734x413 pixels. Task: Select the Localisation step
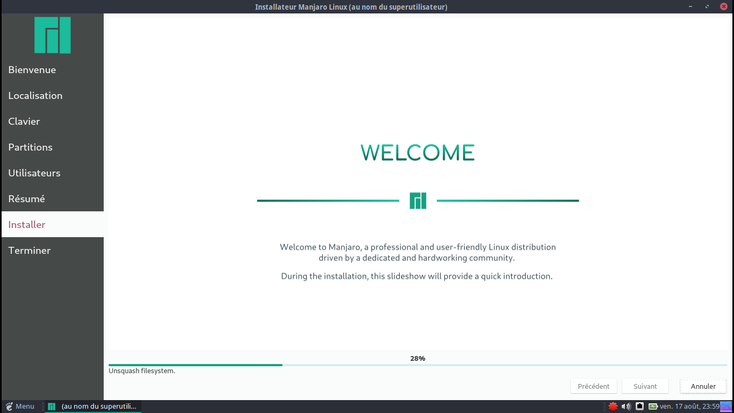[52, 96]
